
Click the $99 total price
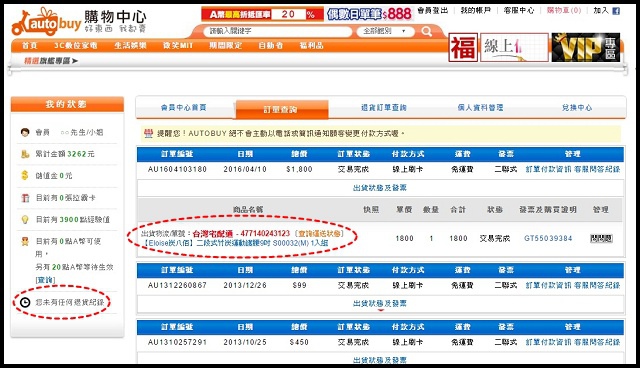(299, 285)
